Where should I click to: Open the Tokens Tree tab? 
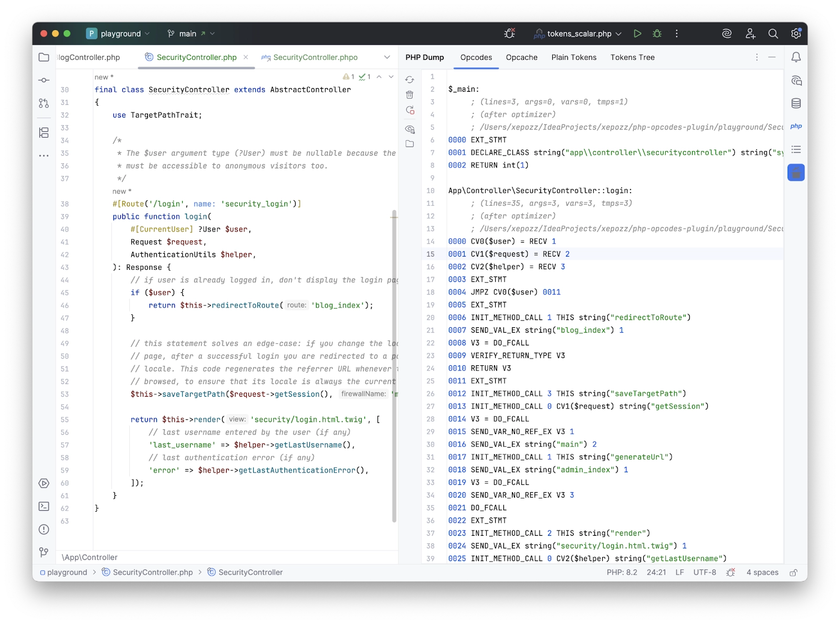[632, 57]
